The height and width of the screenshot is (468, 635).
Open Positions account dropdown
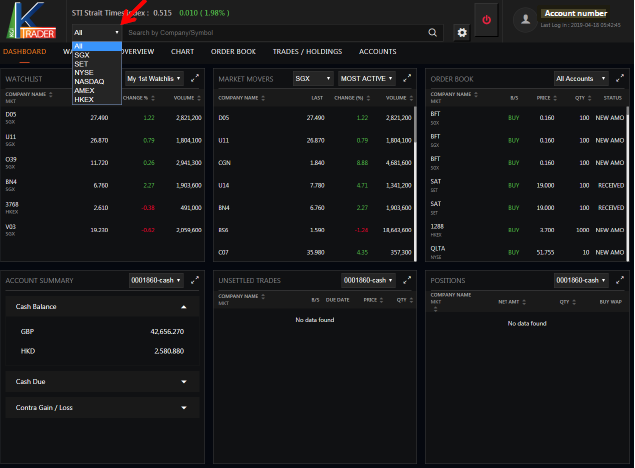coord(581,280)
